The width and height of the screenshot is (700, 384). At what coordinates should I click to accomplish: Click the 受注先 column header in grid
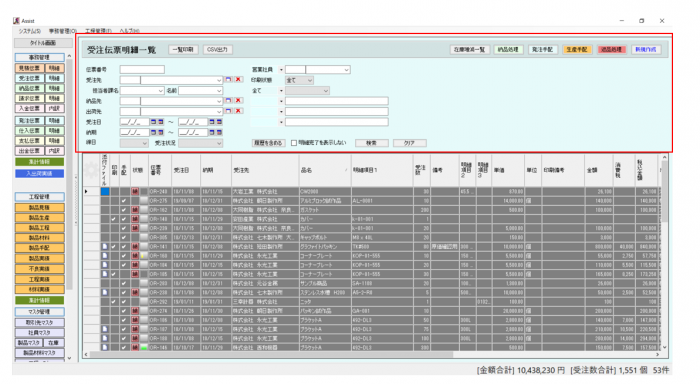tap(265, 170)
